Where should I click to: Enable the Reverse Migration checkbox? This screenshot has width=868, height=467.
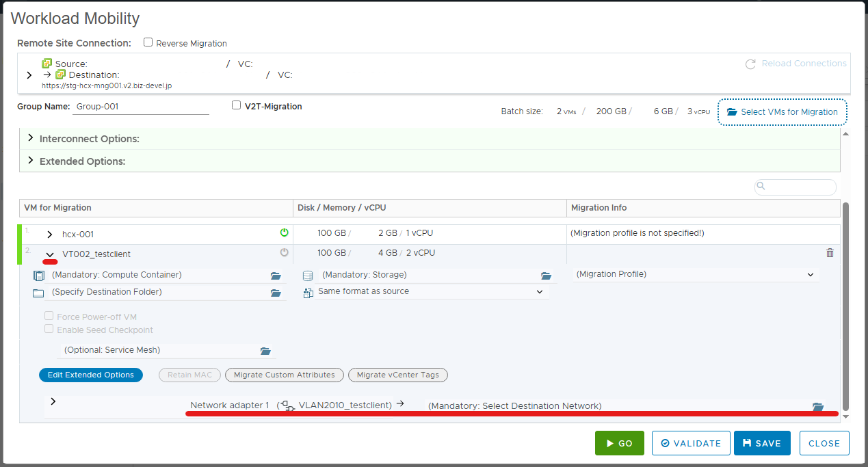(148, 42)
